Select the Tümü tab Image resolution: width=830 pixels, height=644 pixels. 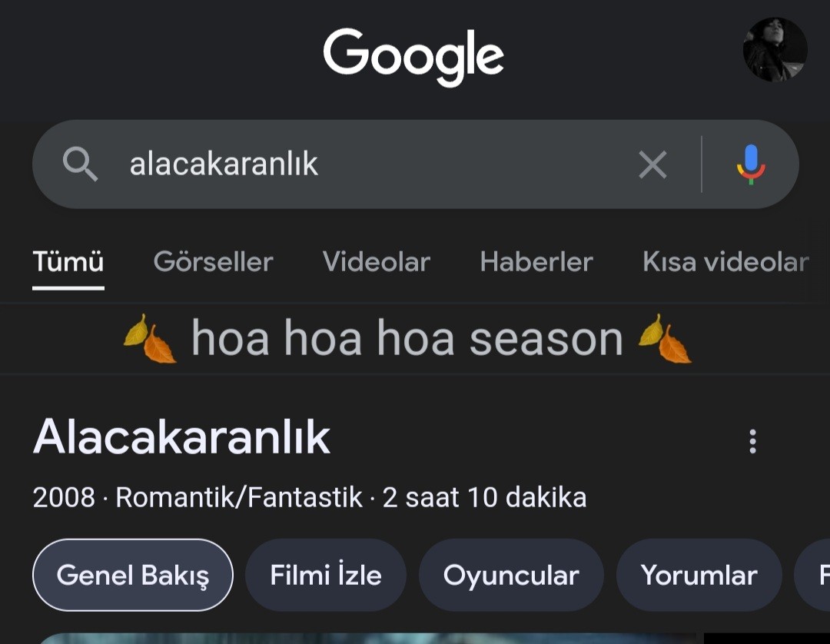click(x=68, y=262)
